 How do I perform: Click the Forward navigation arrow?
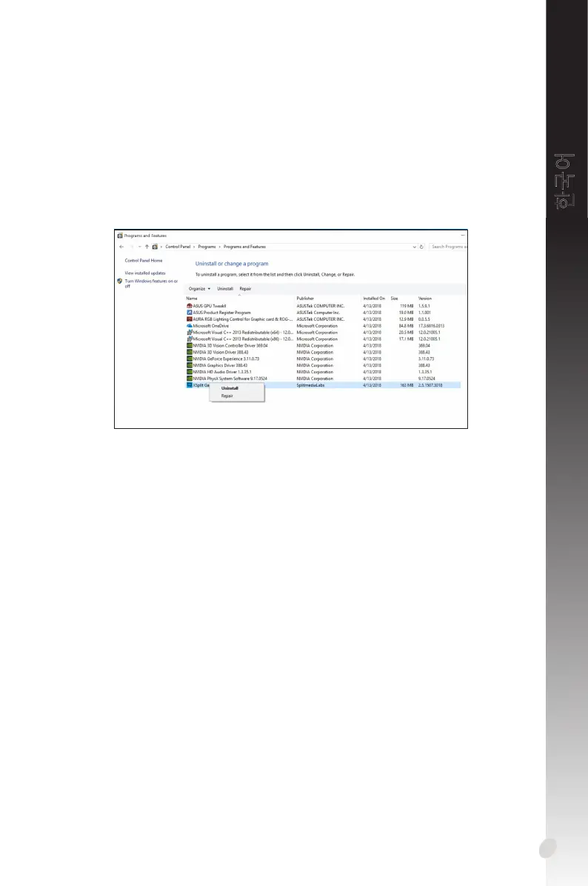click(x=132, y=247)
